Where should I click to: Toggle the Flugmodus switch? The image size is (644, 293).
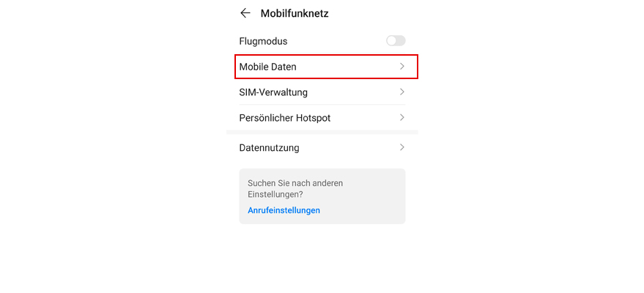[396, 40]
